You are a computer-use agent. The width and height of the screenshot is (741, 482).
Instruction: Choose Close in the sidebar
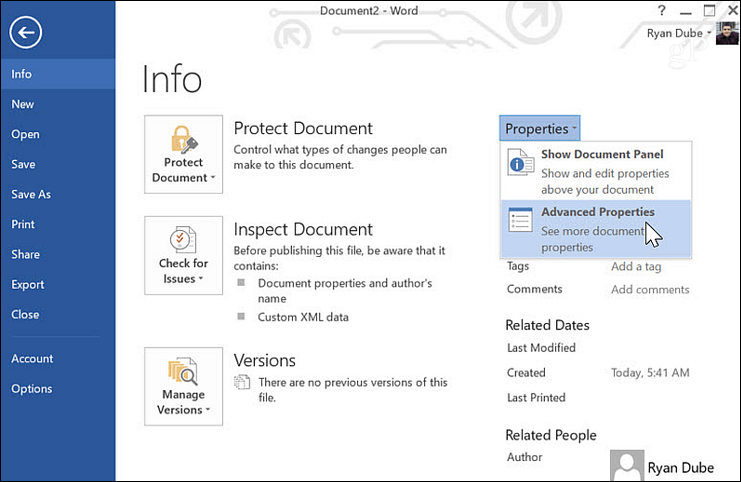click(x=58, y=314)
